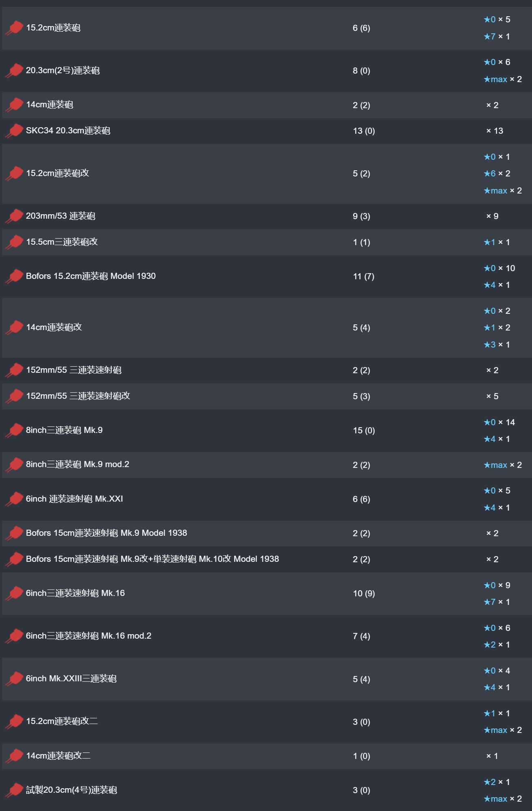
Task: Click count 15 (0) of 8inch三連装砲 Mk.9
Action: pyautogui.click(x=364, y=431)
